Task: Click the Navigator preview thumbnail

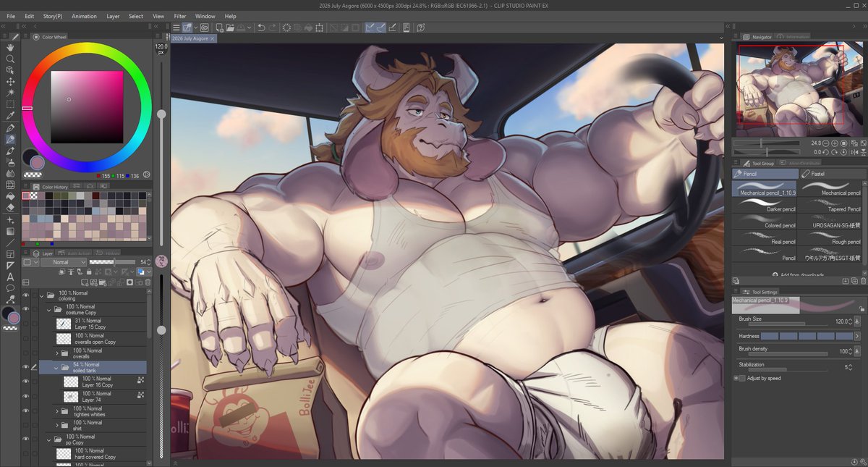Action: (800, 89)
